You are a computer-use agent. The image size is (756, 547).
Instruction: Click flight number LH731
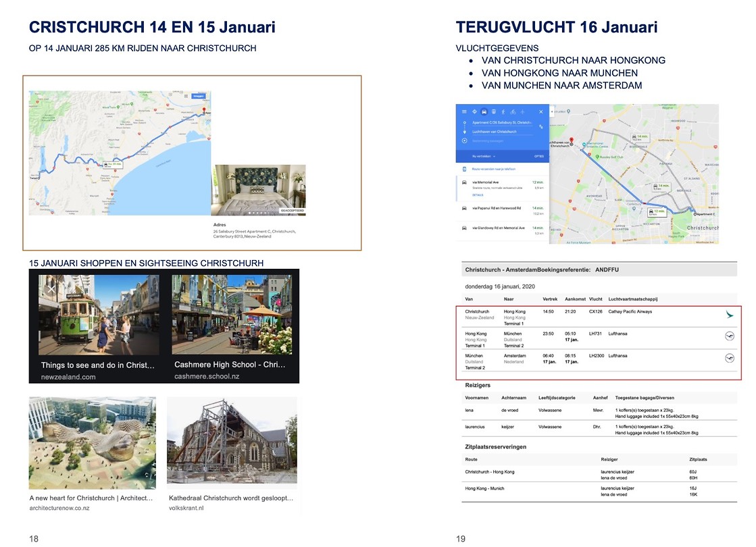click(x=595, y=334)
